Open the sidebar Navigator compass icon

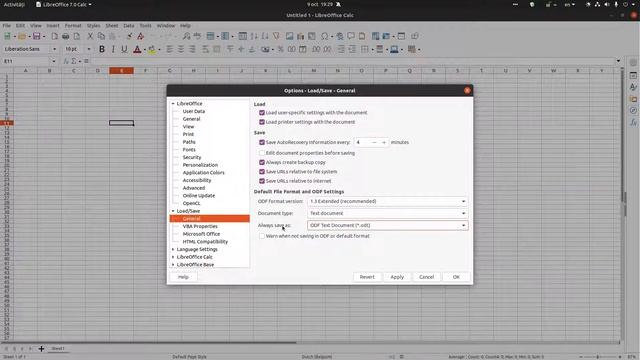tap(633, 111)
